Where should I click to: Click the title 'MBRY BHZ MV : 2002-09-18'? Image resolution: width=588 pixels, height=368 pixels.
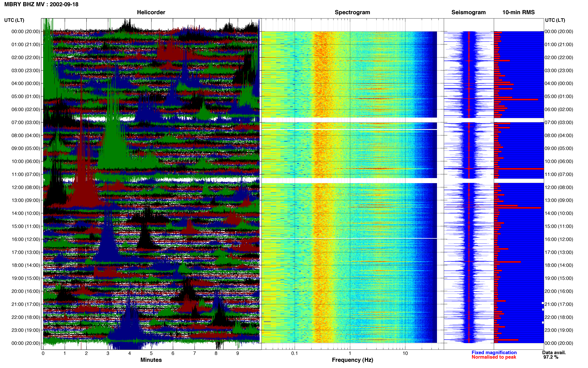[41, 4]
